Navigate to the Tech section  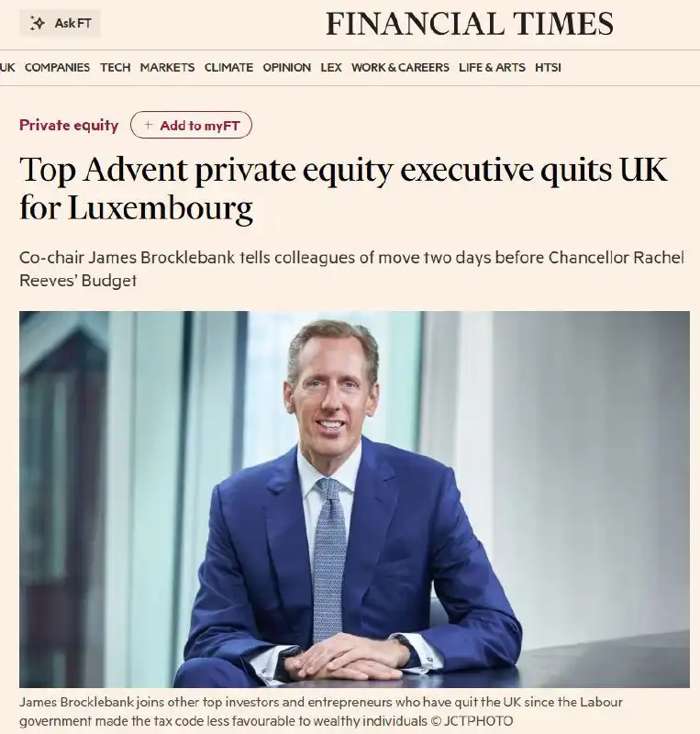[115, 67]
